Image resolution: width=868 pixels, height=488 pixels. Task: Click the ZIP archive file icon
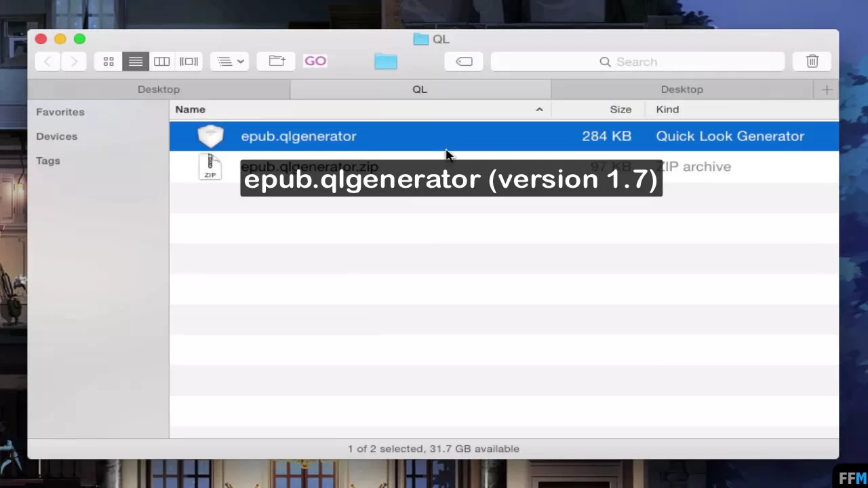pyautogui.click(x=210, y=167)
